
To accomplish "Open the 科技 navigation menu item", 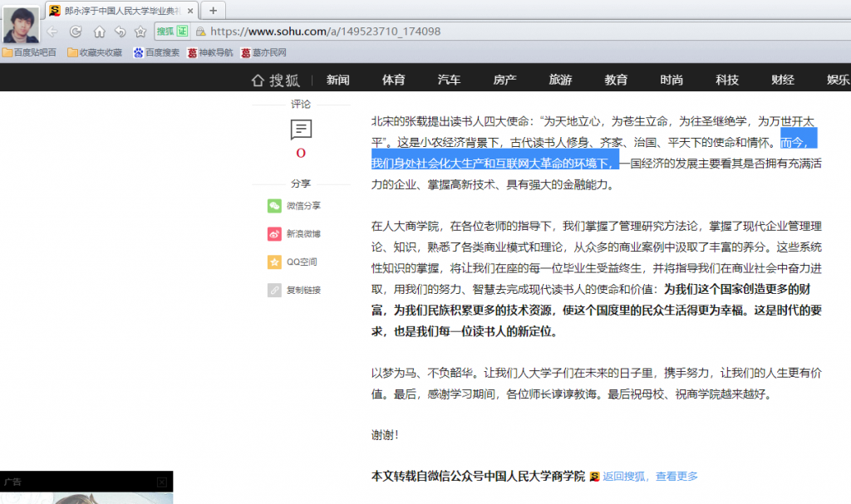I will pos(727,80).
